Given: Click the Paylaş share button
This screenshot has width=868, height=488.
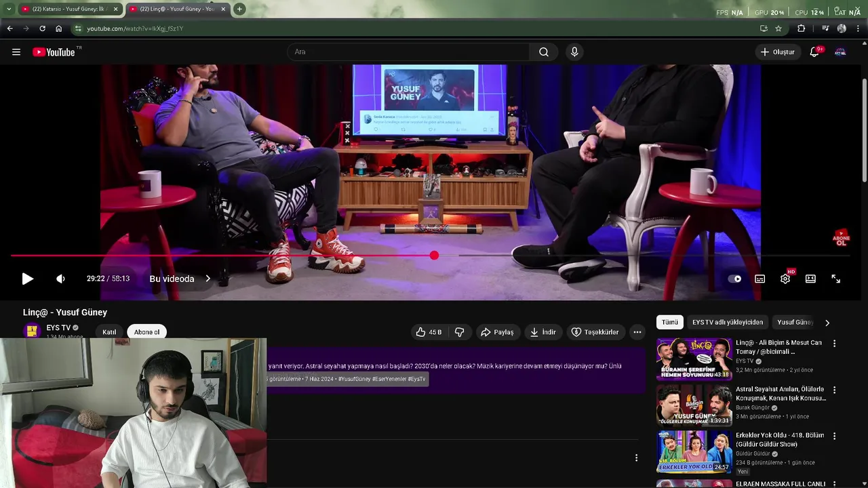Looking at the screenshot, I should point(496,332).
